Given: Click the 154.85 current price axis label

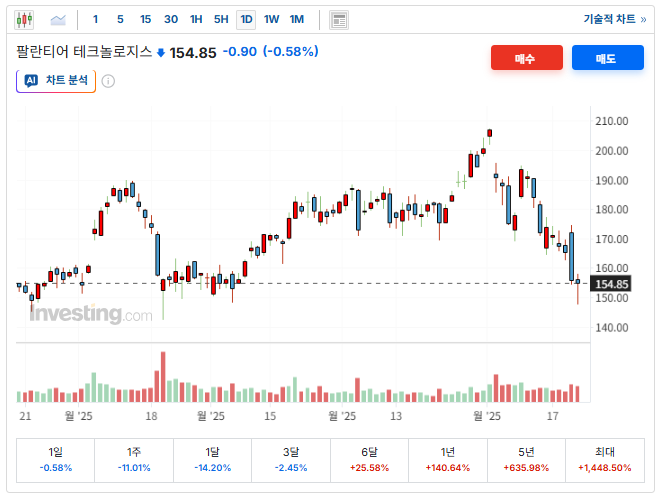Looking at the screenshot, I should pos(611,284).
